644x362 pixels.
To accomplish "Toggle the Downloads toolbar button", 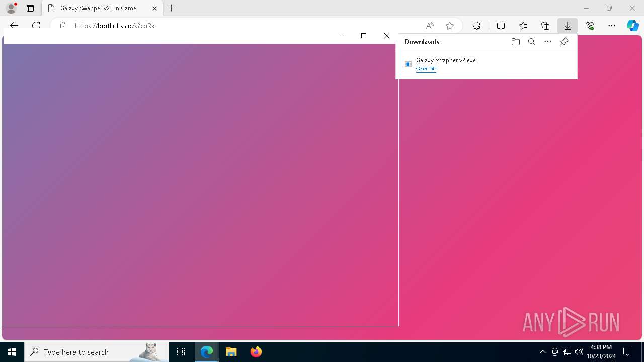I will (568, 26).
